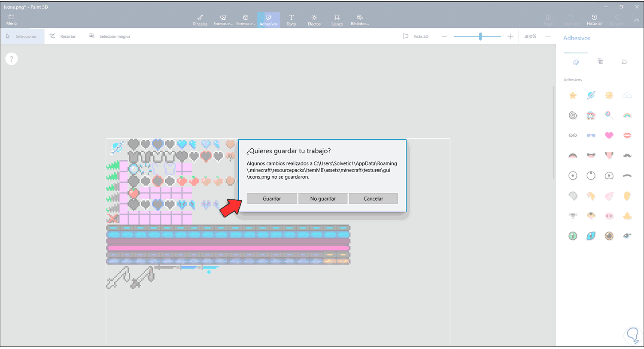Click the 400% zoom value field

pyautogui.click(x=530, y=36)
